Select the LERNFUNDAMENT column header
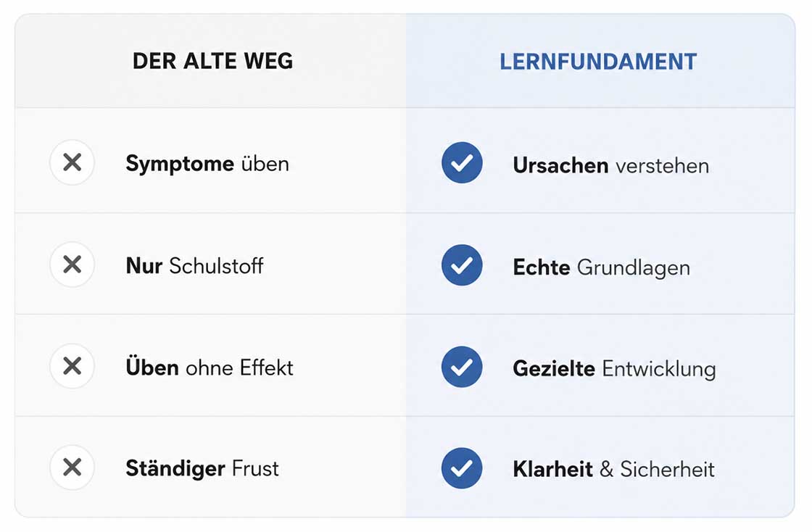Viewport: 812px width, 532px height. pos(598,62)
